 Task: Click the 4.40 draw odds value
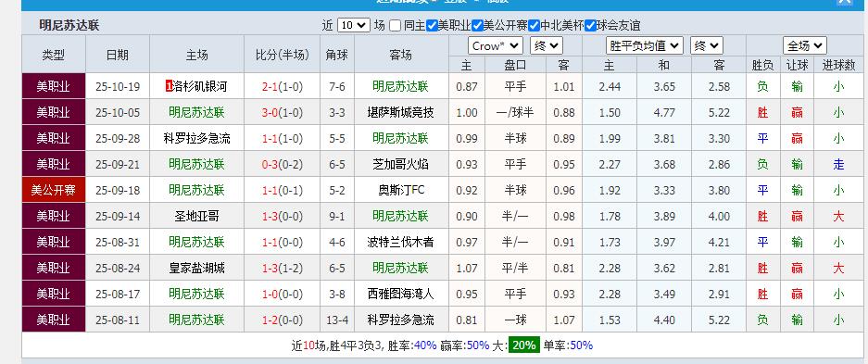pyautogui.click(x=664, y=320)
